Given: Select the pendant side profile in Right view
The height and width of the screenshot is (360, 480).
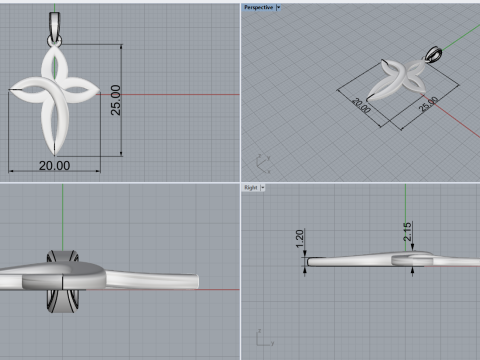Looking at the screenshot, I should click(393, 259).
